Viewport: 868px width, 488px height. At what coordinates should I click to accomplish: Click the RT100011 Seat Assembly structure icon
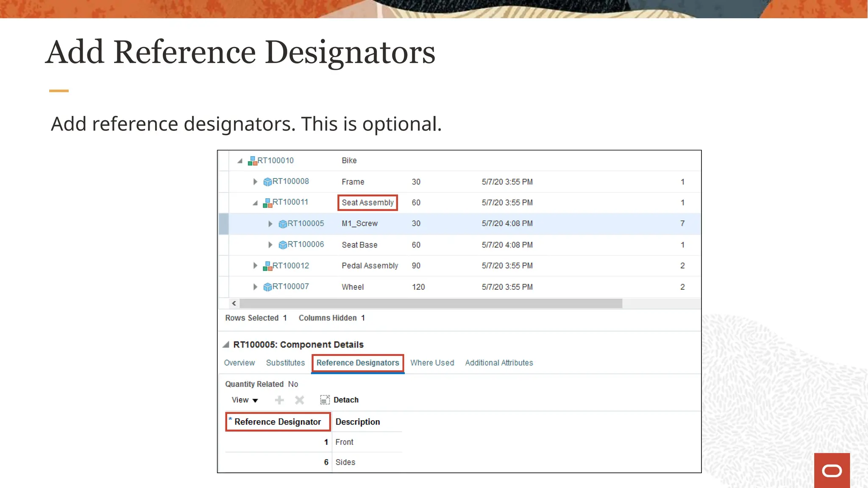[x=267, y=202]
